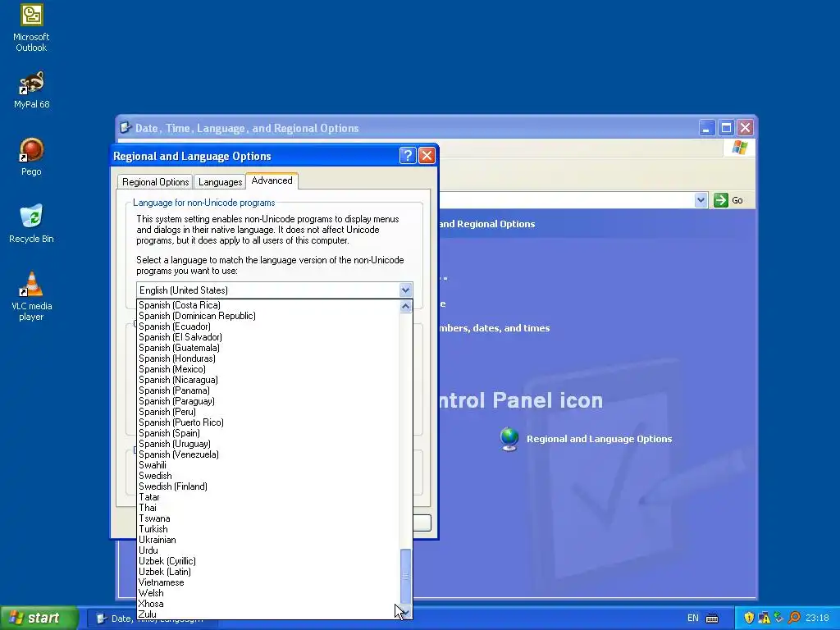Click the Windows flag logo in Control Panel window

coord(740,148)
